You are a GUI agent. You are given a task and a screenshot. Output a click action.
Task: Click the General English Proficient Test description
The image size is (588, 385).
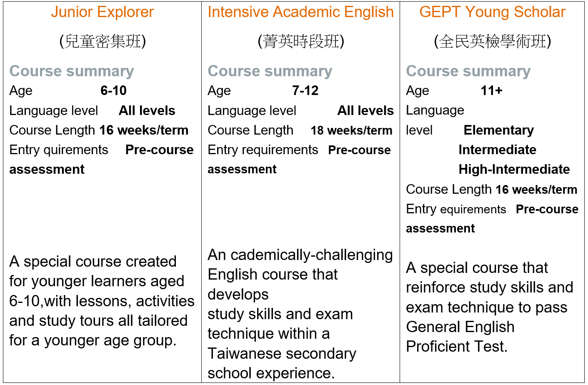(490, 307)
